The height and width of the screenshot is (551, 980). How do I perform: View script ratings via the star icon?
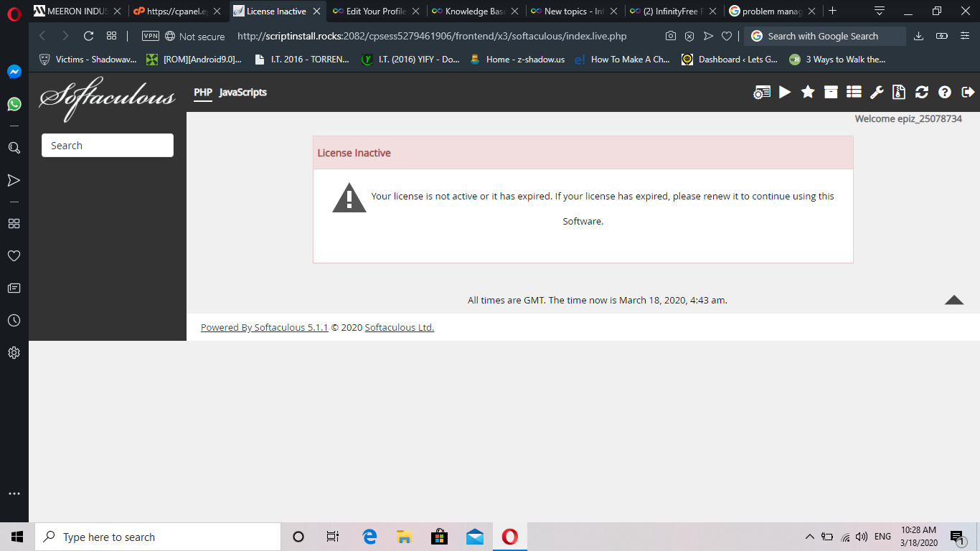pos(808,92)
